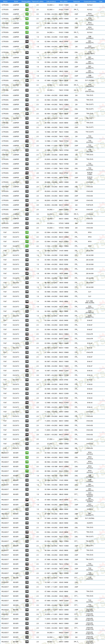105x644 pixels.
Task: Click the Rodzaj paliwa column header
Action: coord(26,1)
